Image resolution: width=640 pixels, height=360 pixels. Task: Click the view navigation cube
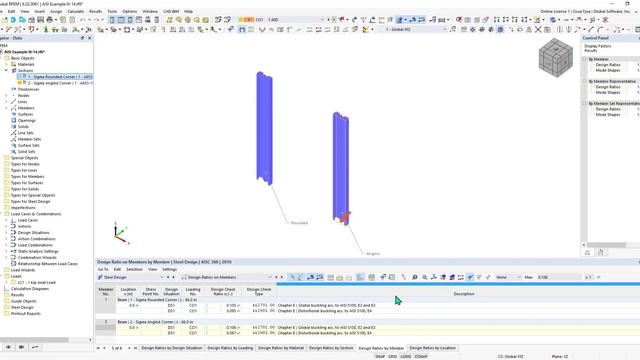[556, 58]
